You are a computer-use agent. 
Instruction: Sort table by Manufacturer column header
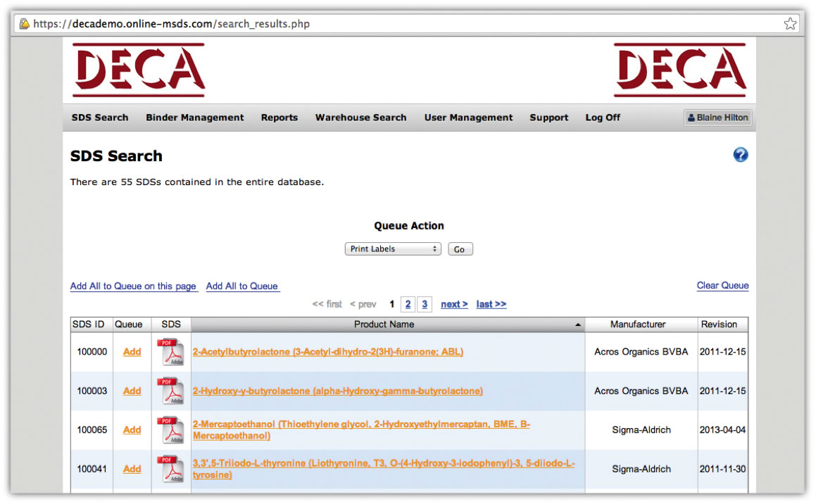pyautogui.click(x=638, y=325)
